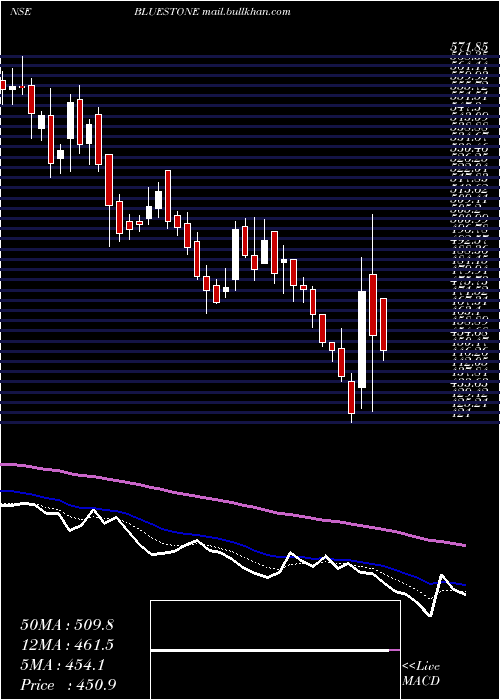The image size is (500, 700).
Task: Click the tall white candle near chart bottom
Action: coord(362,339)
